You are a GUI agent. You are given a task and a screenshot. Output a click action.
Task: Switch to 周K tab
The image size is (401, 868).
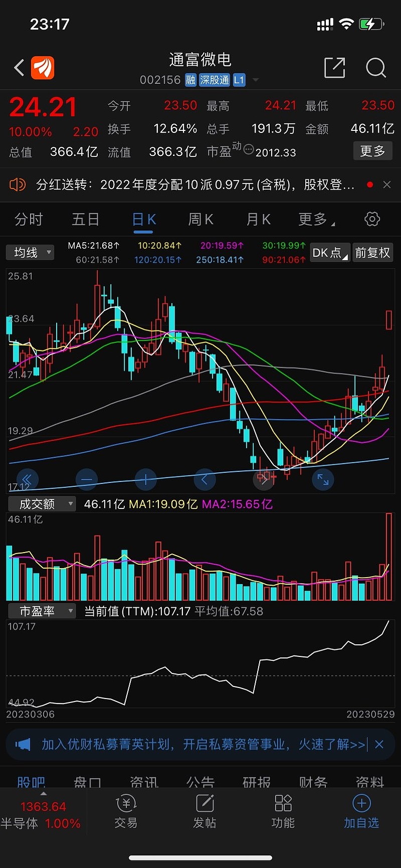click(x=201, y=219)
